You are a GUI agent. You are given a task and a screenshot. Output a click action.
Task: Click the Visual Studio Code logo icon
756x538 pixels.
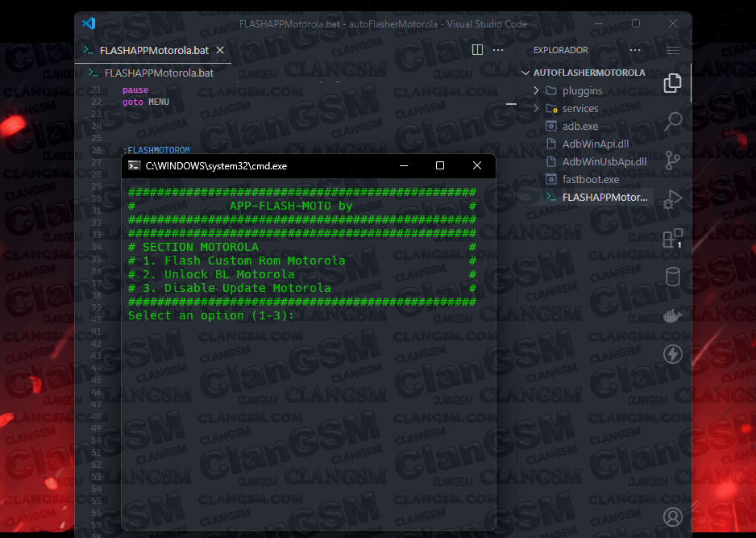[89, 23]
